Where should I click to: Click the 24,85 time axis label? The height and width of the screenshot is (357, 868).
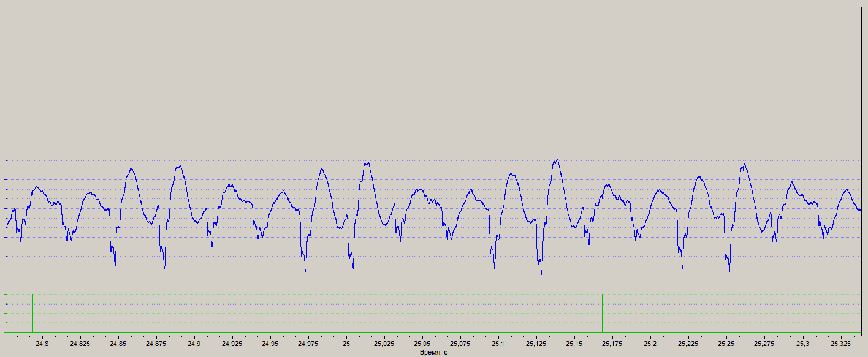pos(118,344)
